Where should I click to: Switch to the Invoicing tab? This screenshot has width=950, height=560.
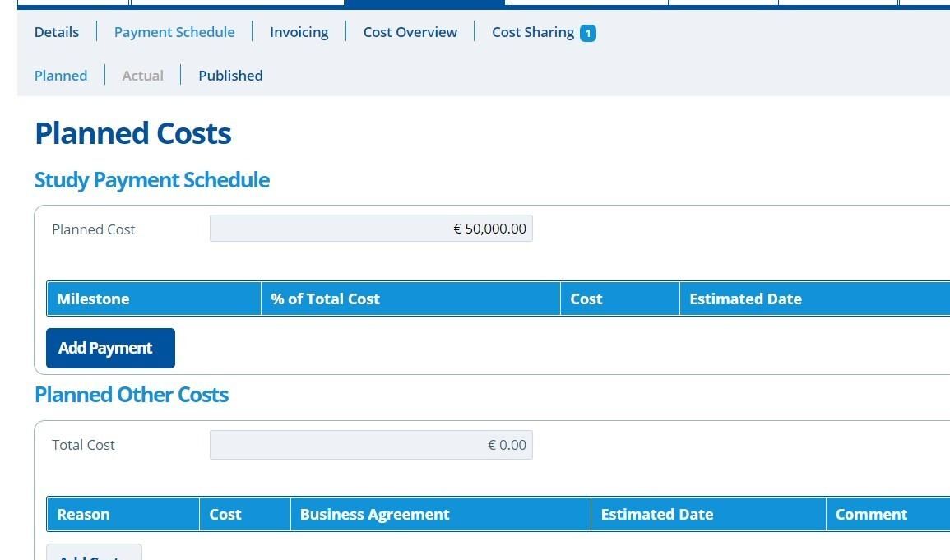(299, 32)
